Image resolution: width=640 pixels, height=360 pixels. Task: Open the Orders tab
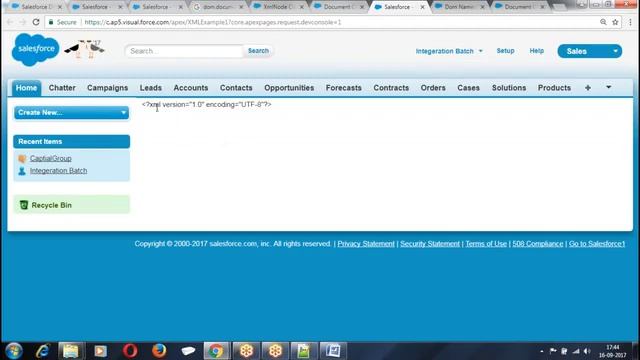(433, 88)
